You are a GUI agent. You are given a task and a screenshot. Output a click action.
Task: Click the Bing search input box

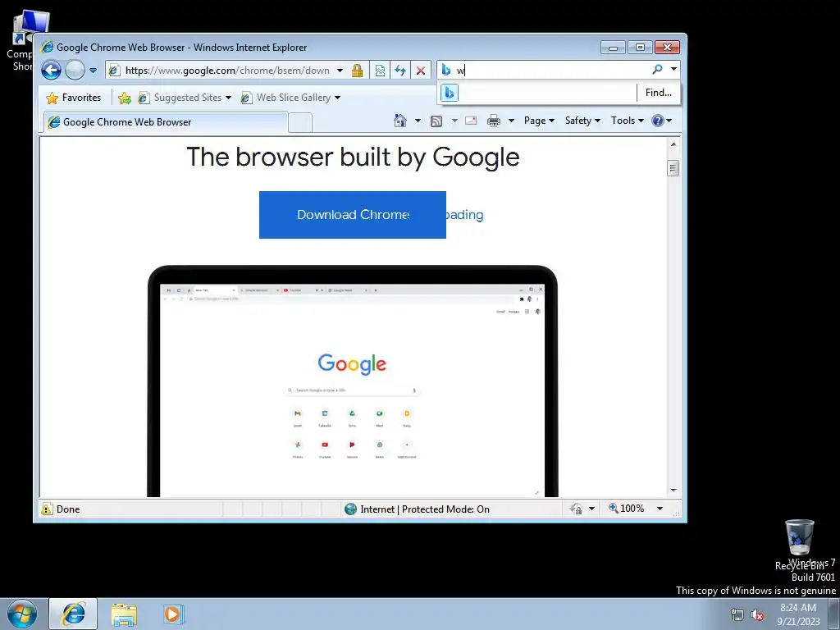click(552, 70)
